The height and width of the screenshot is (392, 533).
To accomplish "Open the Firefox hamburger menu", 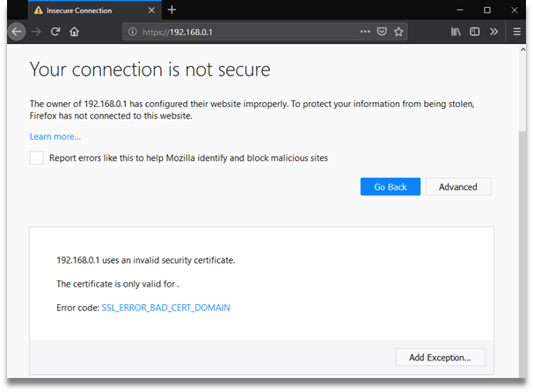I will [516, 32].
